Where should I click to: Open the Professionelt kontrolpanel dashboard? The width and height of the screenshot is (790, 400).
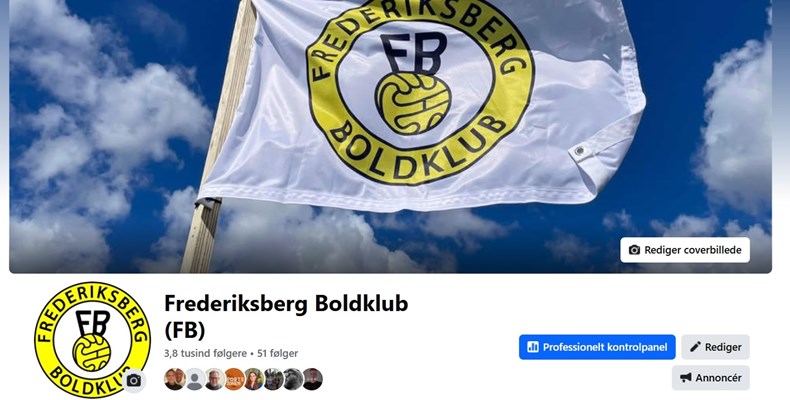pos(597,347)
